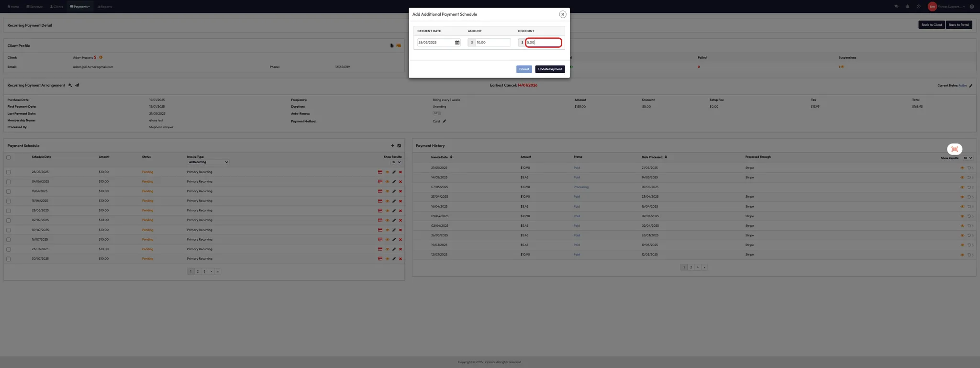Click the pencil icon for the 28/05/2025 payment
The height and width of the screenshot is (368, 980).
click(394, 172)
